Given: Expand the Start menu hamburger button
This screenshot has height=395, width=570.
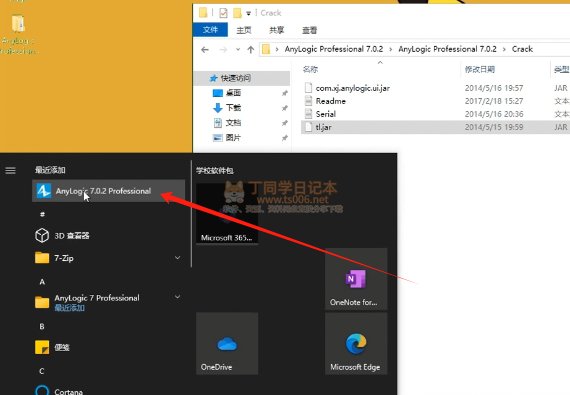Looking at the screenshot, I should click(11, 170).
